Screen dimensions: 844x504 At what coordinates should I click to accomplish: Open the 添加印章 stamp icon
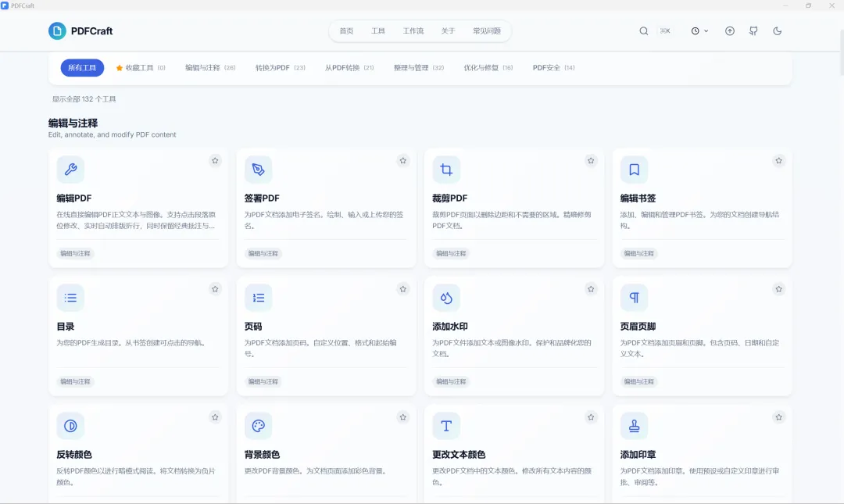[634, 426]
